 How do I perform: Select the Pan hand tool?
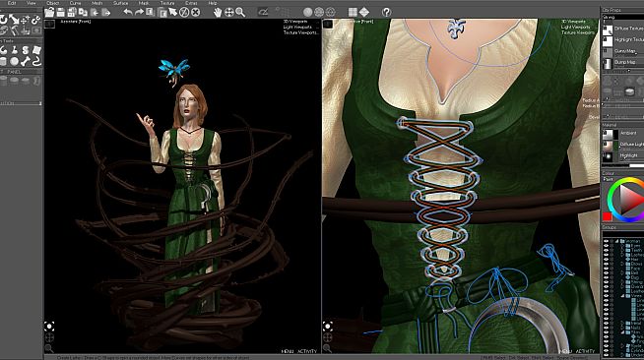pos(218,13)
